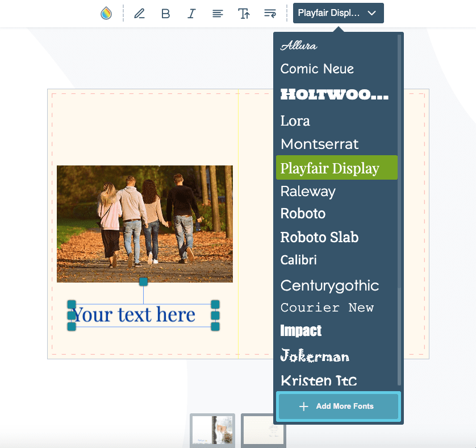
Task: Select the Courier New font
Action: click(x=327, y=308)
